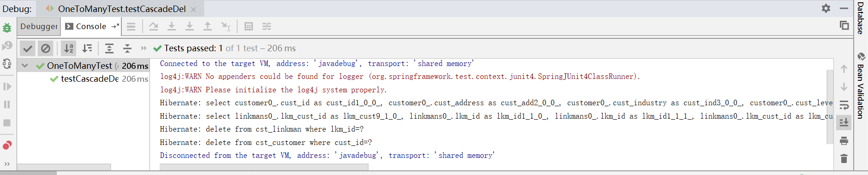This screenshot has height=175, width=868.
Task: Click View Breakpoints red circles icon
Action: (7, 145)
